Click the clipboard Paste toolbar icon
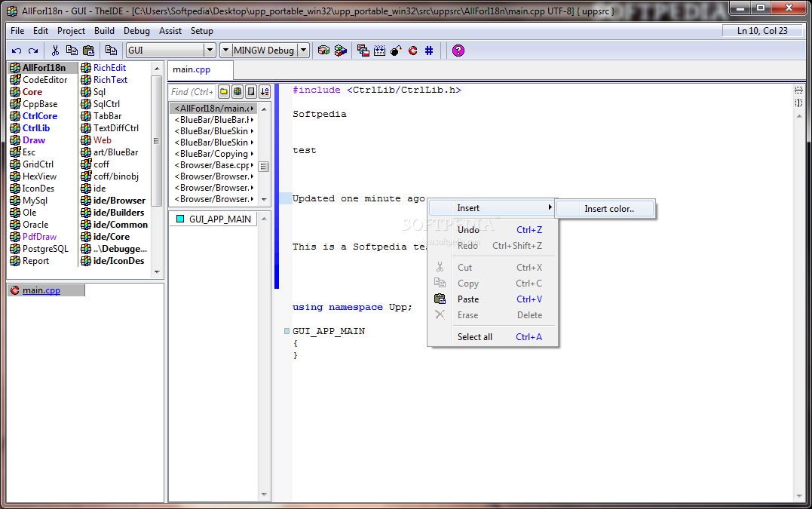Viewport: 812px width, 509px height. 88,51
